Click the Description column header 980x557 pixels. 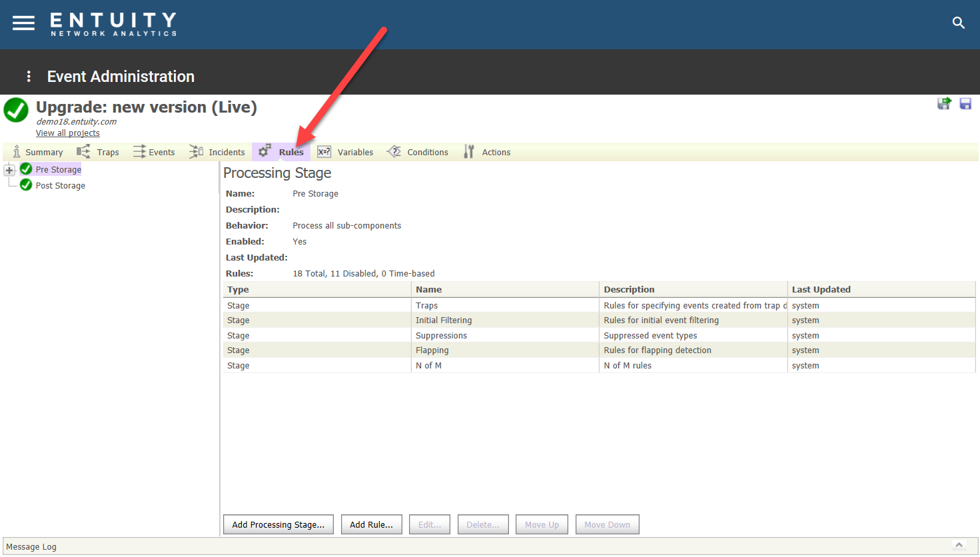point(693,290)
